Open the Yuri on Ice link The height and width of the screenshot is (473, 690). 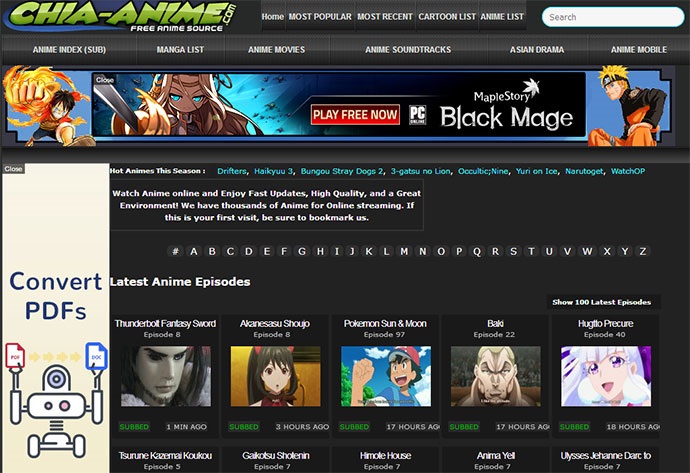coord(536,171)
